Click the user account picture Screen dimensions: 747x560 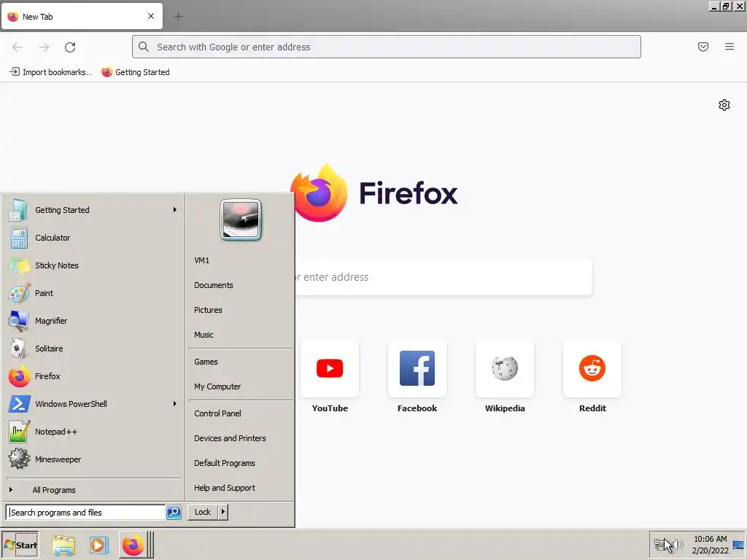(241, 219)
